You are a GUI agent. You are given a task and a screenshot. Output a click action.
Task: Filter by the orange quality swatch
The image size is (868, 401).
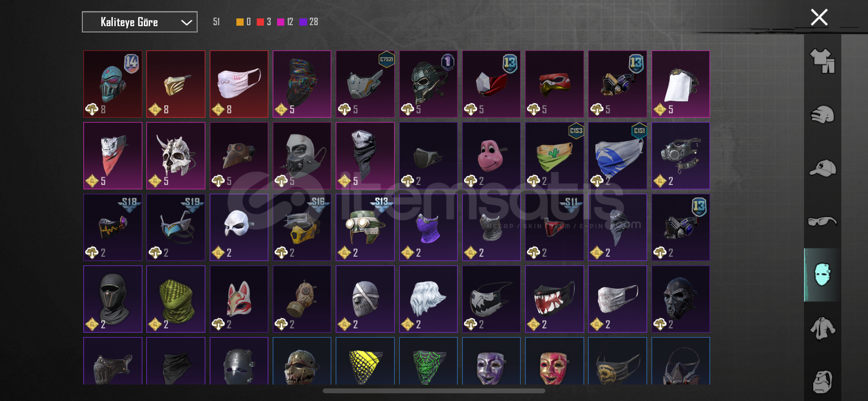click(240, 22)
